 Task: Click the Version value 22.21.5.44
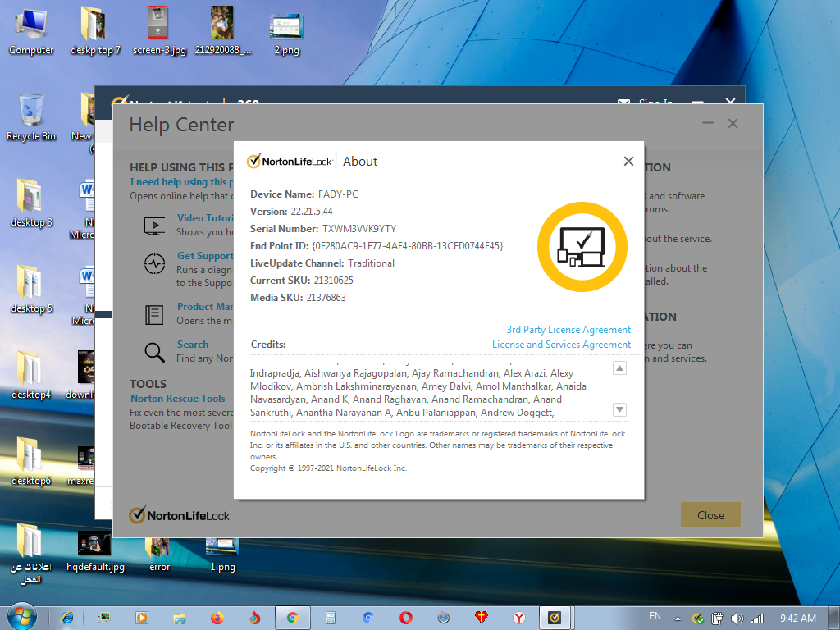coord(311,212)
